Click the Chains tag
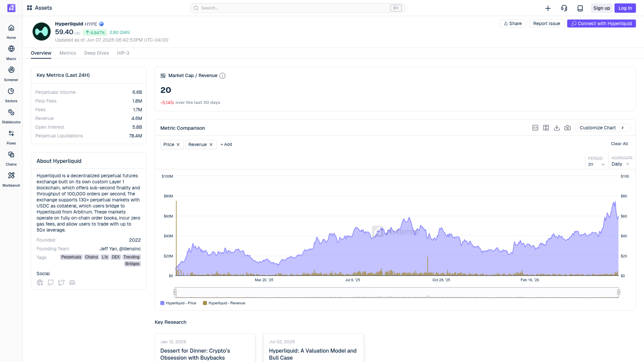644x362 pixels. coord(92,257)
